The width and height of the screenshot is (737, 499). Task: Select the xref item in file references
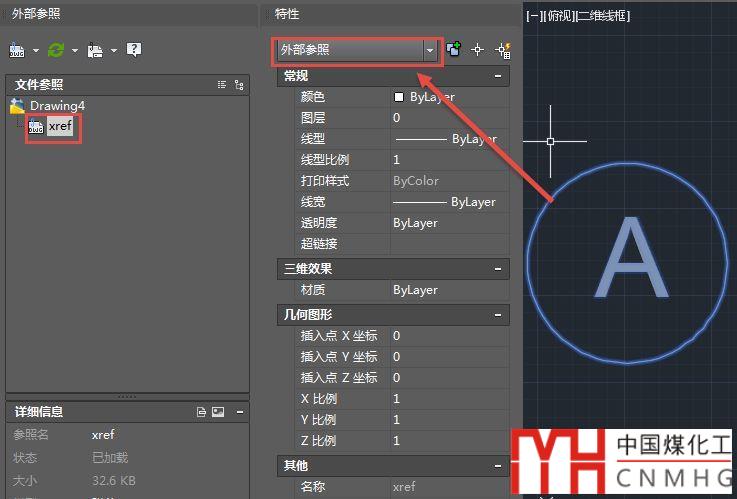tap(60, 126)
